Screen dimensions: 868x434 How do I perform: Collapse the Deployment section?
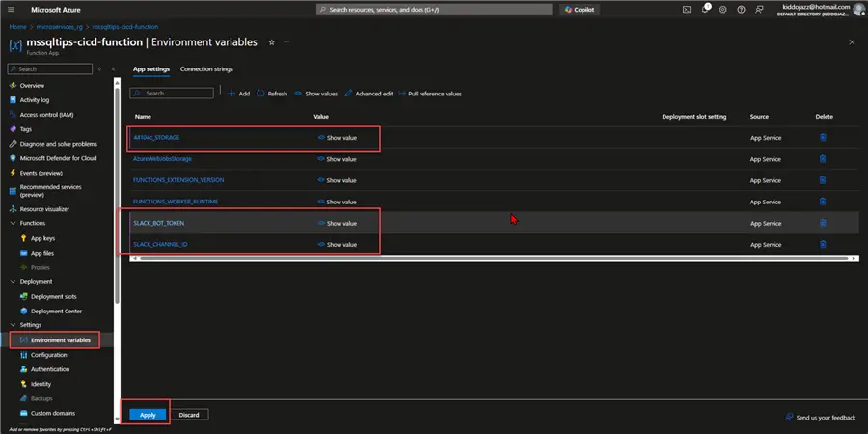(13, 282)
